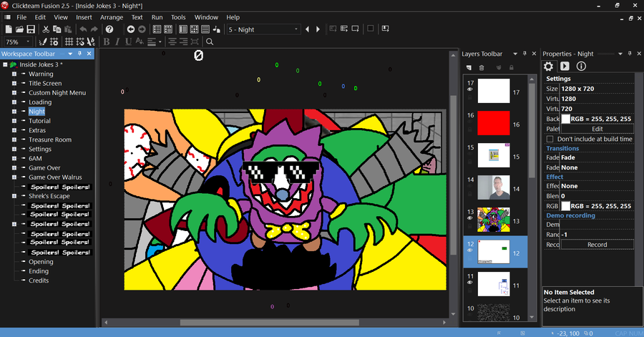Screen dimensions: 644x337
Task: Open the 5 - Night frame dropdown
Action: pos(296,29)
